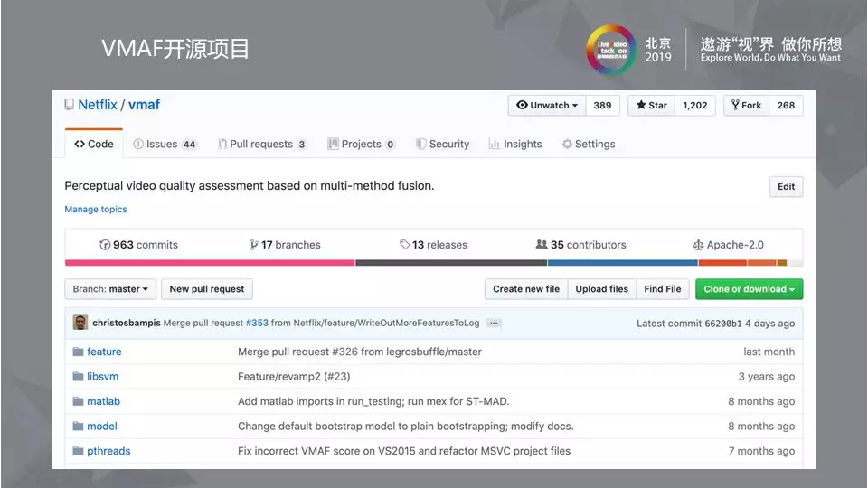
Task: Click the Find File button
Action: point(662,289)
